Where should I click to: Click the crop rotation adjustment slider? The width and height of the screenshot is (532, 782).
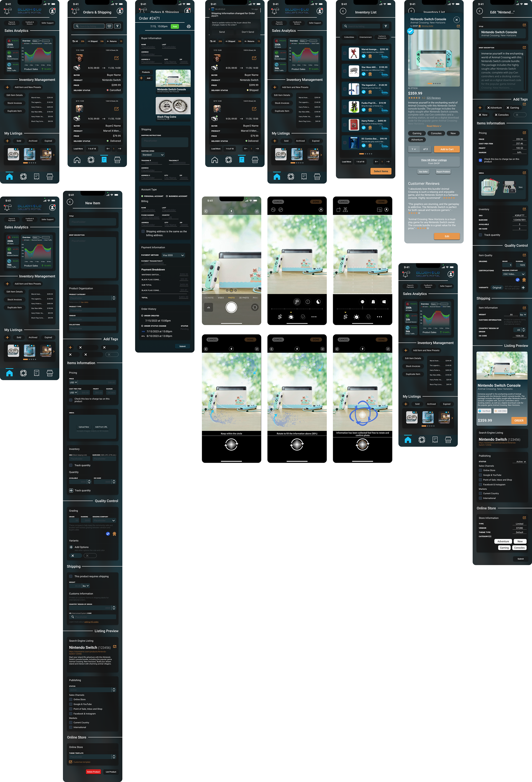362,309
